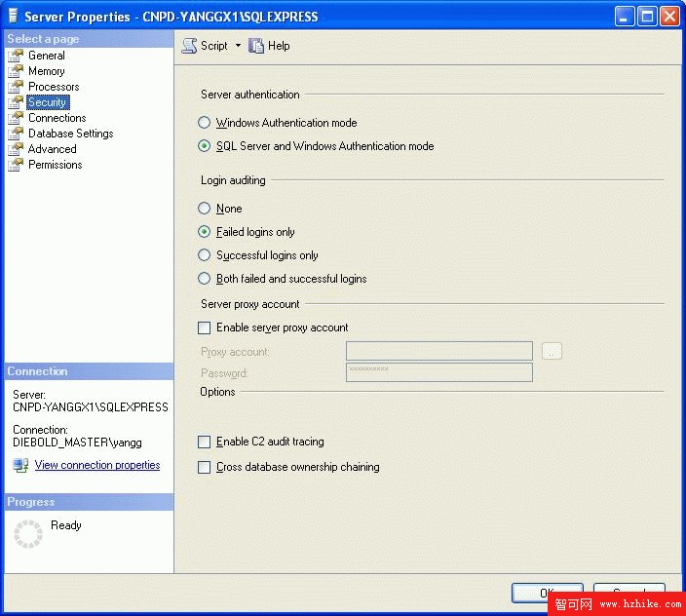Click the Password input field
This screenshot has height=616, width=686.
tap(439, 372)
